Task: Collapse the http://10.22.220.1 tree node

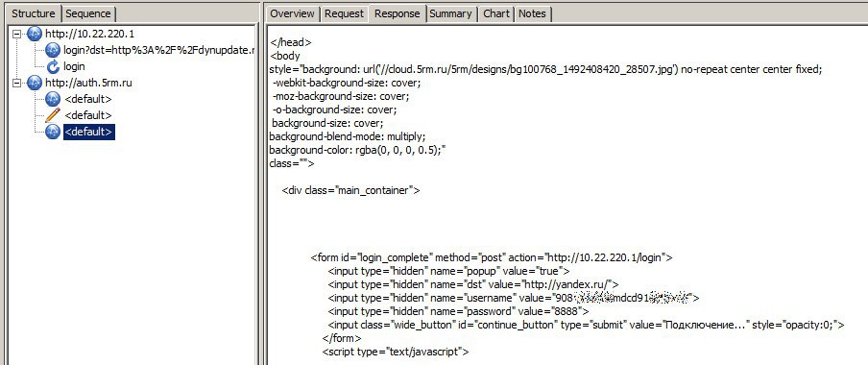Action: (x=16, y=35)
